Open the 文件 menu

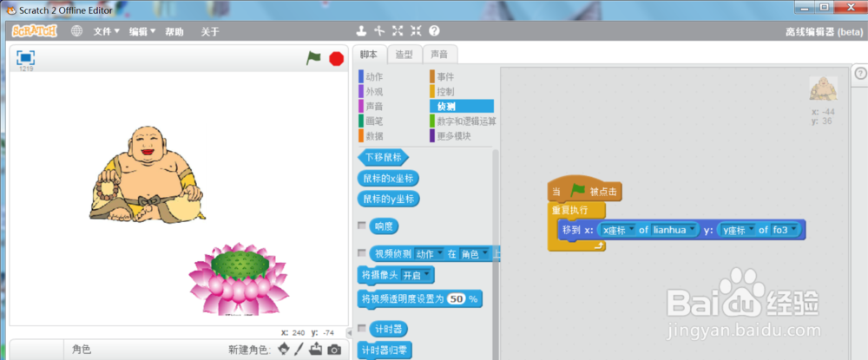106,31
